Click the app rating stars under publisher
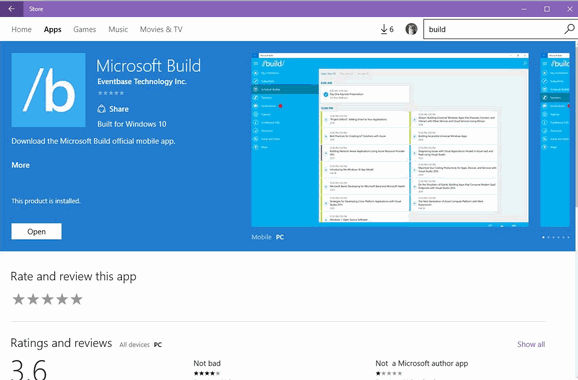The image size is (578, 380). [111, 93]
